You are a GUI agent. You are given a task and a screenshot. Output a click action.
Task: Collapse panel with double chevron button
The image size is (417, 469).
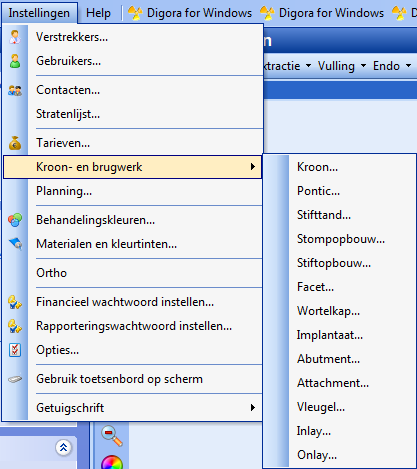click(63, 448)
